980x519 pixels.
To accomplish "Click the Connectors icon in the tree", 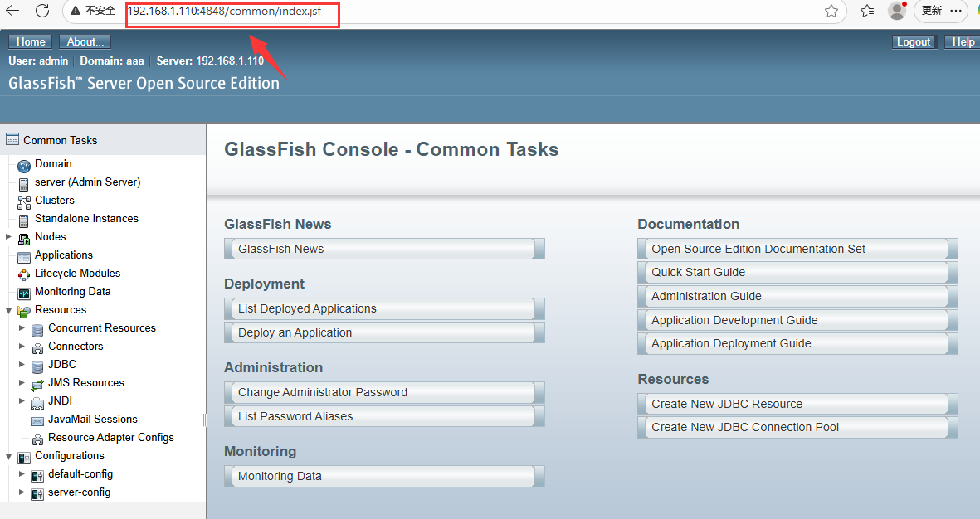I will [x=37, y=348].
